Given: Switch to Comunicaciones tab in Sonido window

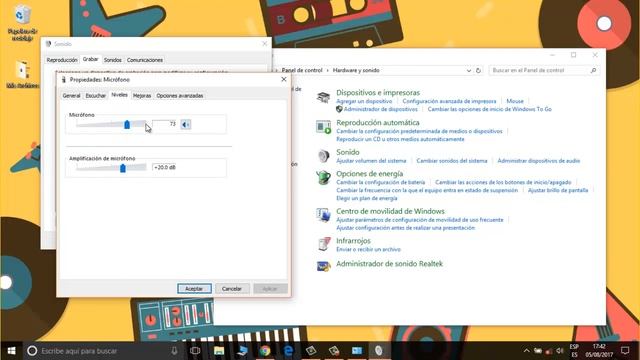Looking at the screenshot, I should click(145, 60).
